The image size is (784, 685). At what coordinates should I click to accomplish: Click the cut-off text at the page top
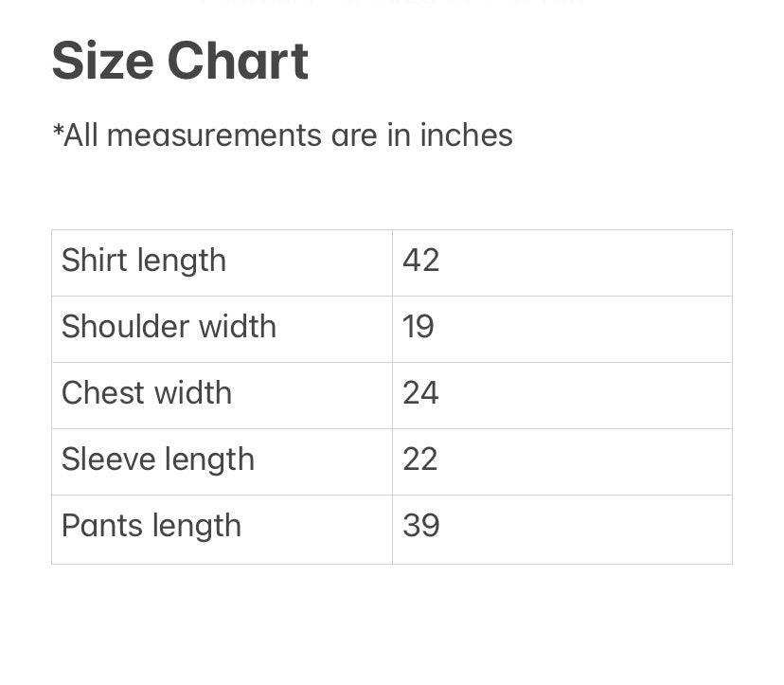pos(392,4)
